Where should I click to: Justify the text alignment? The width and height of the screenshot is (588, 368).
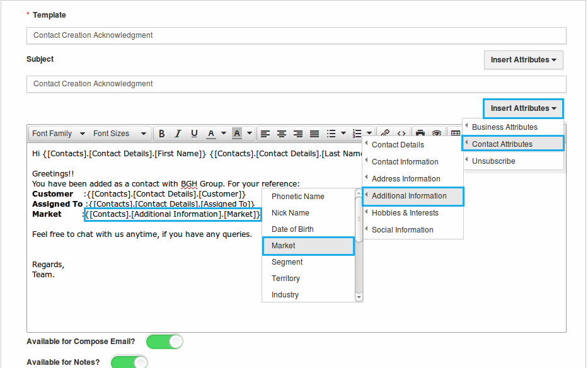[314, 134]
